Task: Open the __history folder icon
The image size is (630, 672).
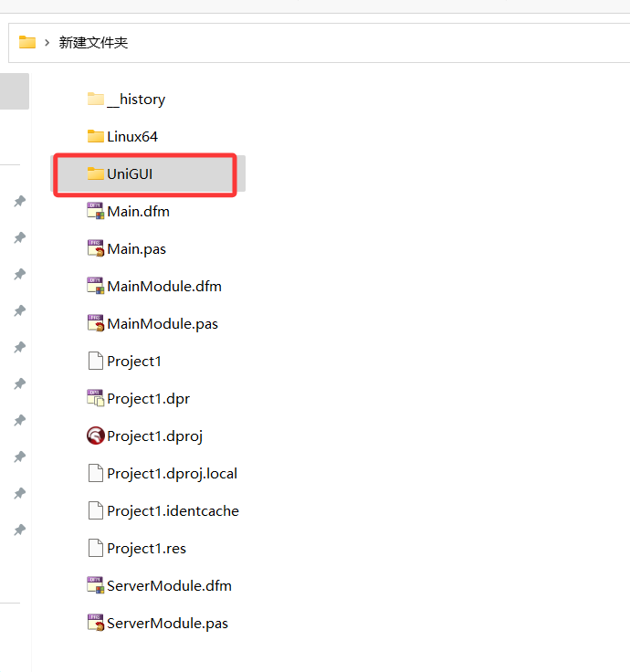Action: [x=96, y=99]
